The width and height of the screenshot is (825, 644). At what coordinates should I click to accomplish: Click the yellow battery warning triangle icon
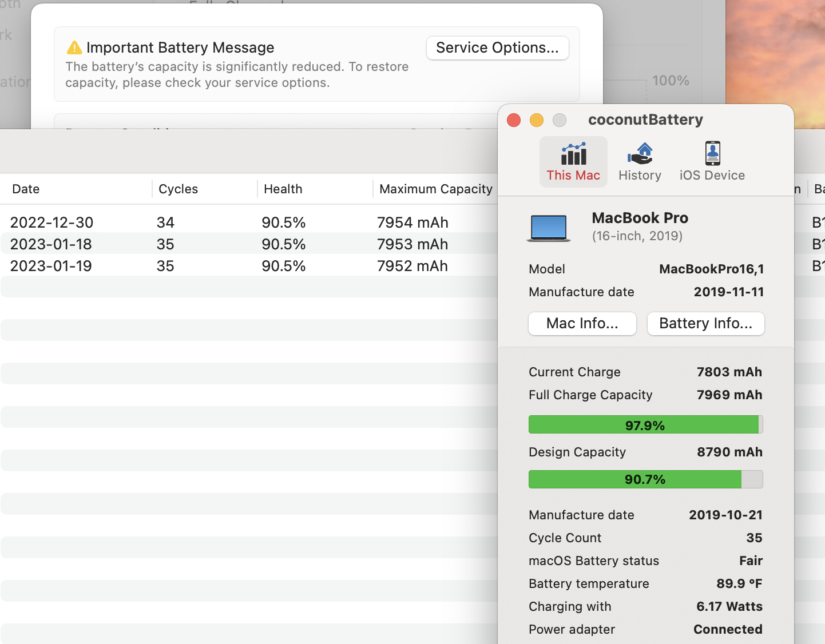[x=74, y=47]
